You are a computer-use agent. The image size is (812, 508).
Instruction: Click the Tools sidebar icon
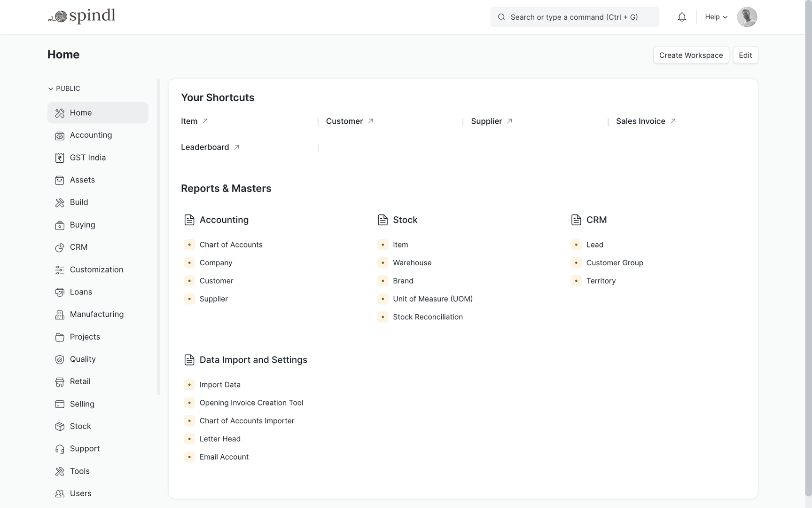pos(60,471)
